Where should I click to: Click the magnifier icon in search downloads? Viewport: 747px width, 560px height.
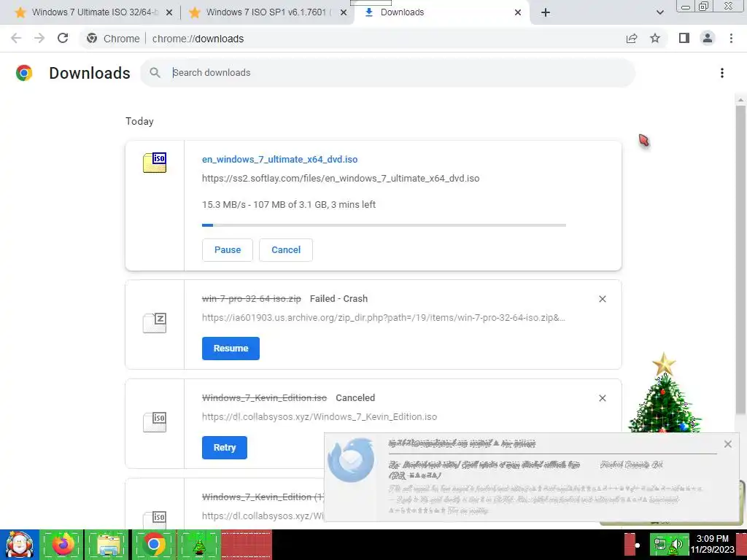[x=155, y=72]
